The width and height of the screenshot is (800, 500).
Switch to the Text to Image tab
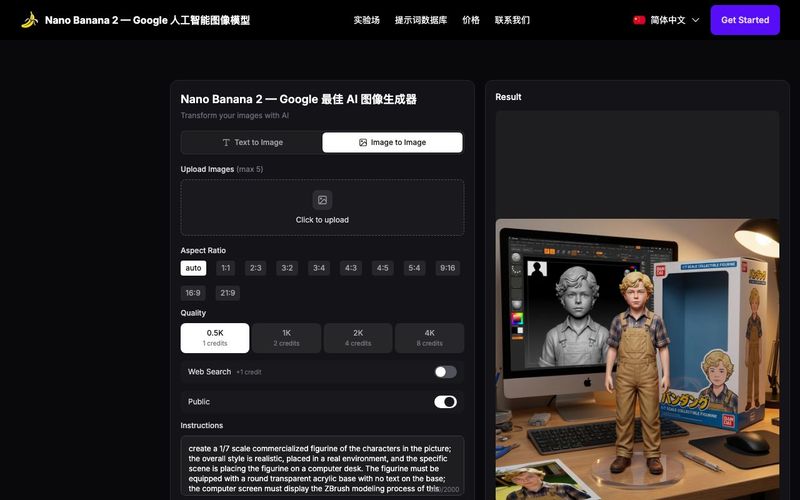coord(252,142)
